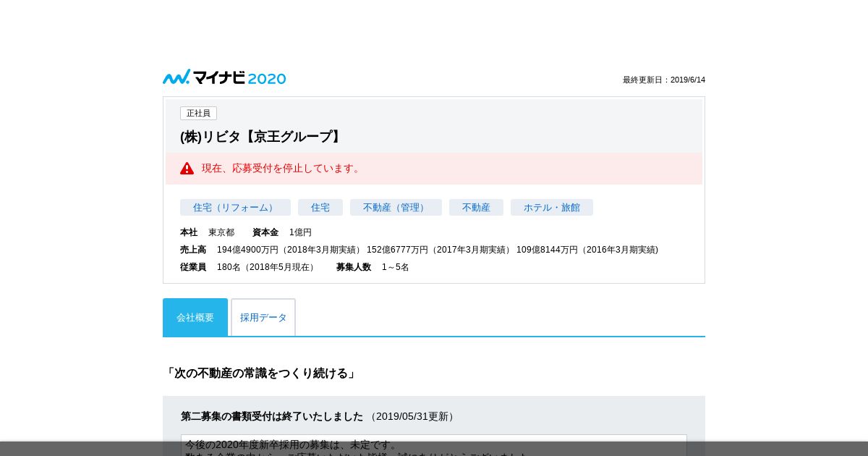The height and width of the screenshot is (456, 868).
Task: Click the heading 「次の不動産の常識をつくり続ける」
Action: pos(260,373)
